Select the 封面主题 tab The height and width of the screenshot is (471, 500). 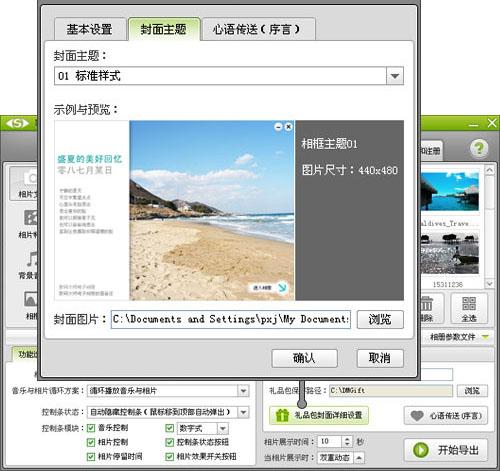click(x=164, y=29)
